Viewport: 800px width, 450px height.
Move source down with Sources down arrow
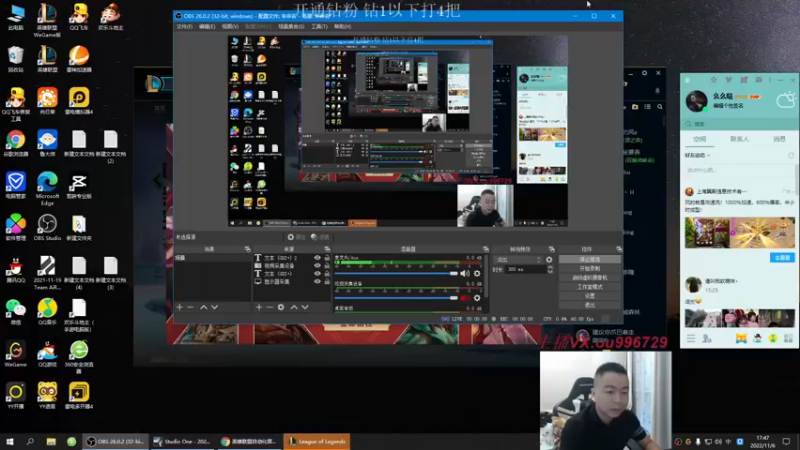305,307
